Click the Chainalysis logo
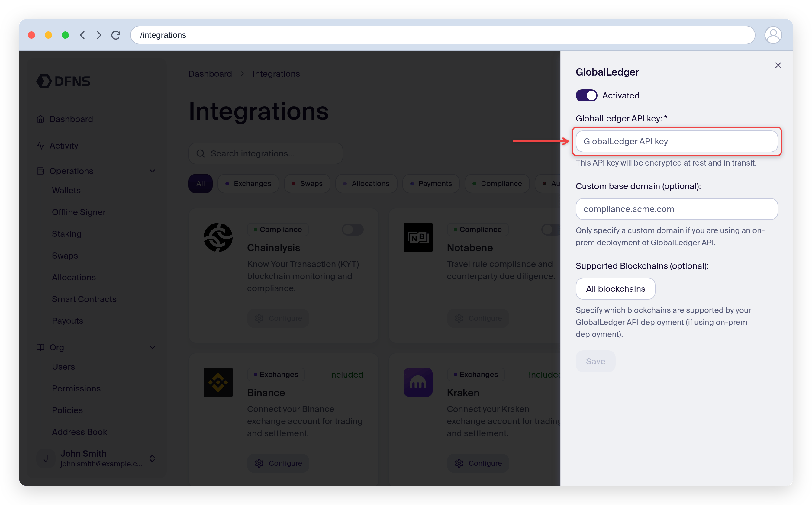Screen dimensions: 812x505 (x=218, y=237)
